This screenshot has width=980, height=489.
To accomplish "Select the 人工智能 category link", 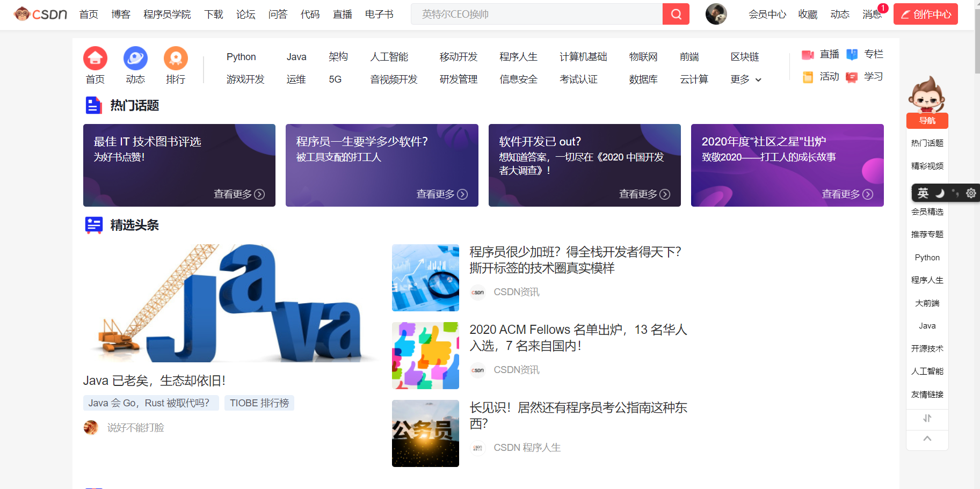I will 389,57.
